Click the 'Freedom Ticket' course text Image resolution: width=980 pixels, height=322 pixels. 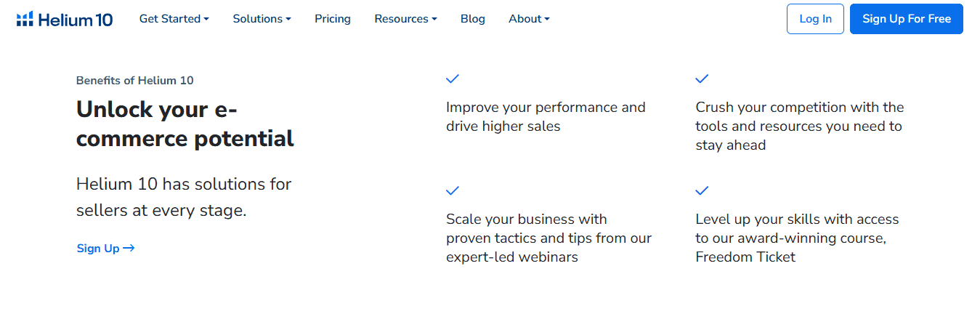click(x=745, y=257)
